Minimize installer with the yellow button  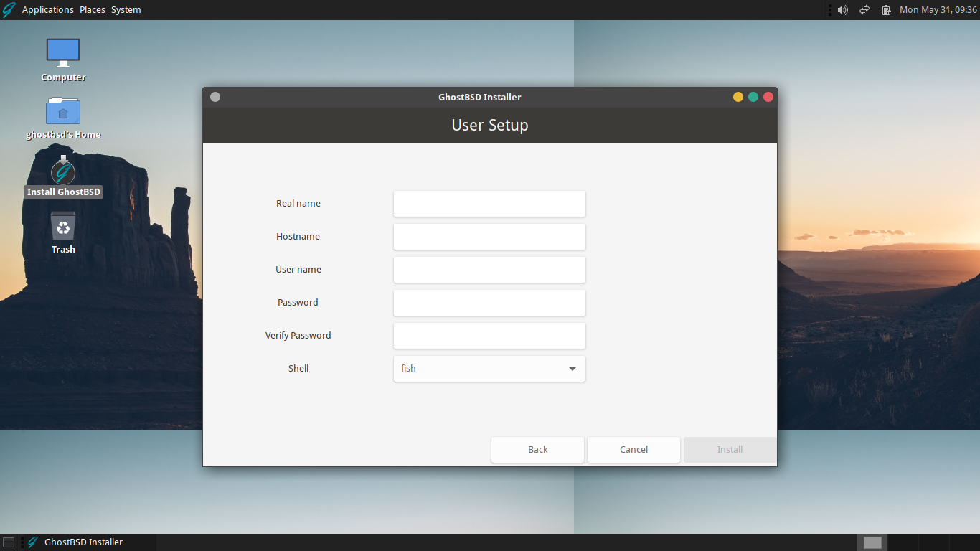click(738, 97)
